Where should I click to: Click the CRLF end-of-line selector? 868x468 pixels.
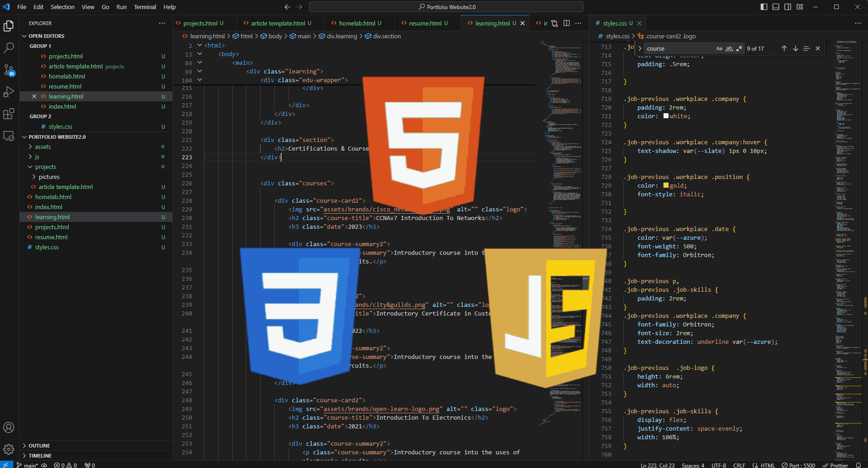point(739,465)
